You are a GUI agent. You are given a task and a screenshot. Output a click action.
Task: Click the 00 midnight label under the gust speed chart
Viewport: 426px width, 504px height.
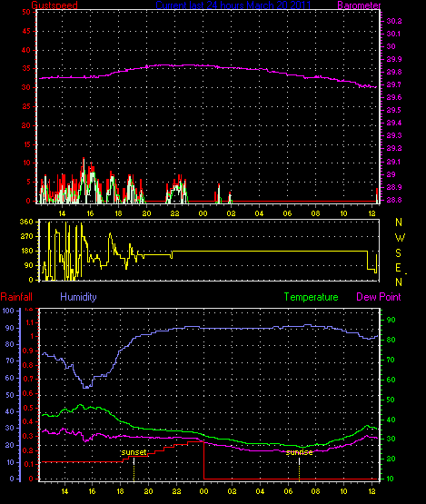[203, 213]
